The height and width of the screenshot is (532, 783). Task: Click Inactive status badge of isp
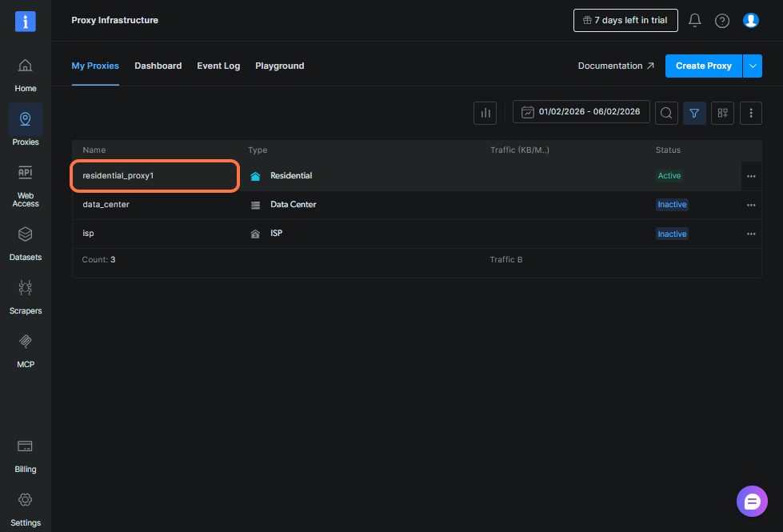click(672, 234)
